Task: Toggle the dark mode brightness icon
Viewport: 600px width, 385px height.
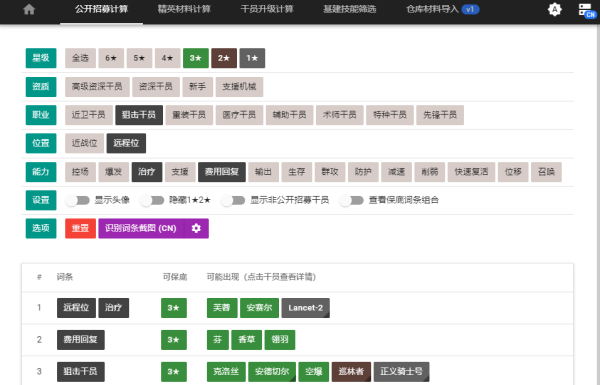Action: [x=554, y=9]
